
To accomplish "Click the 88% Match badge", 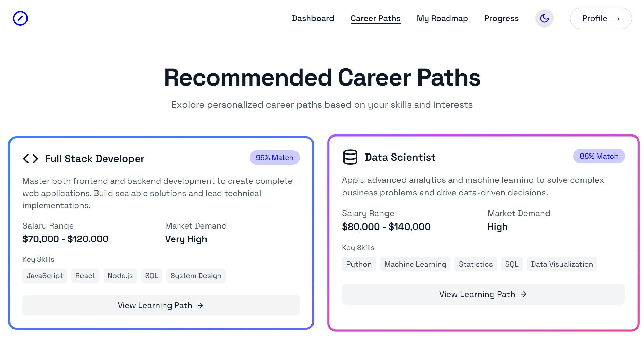I will click(x=599, y=156).
